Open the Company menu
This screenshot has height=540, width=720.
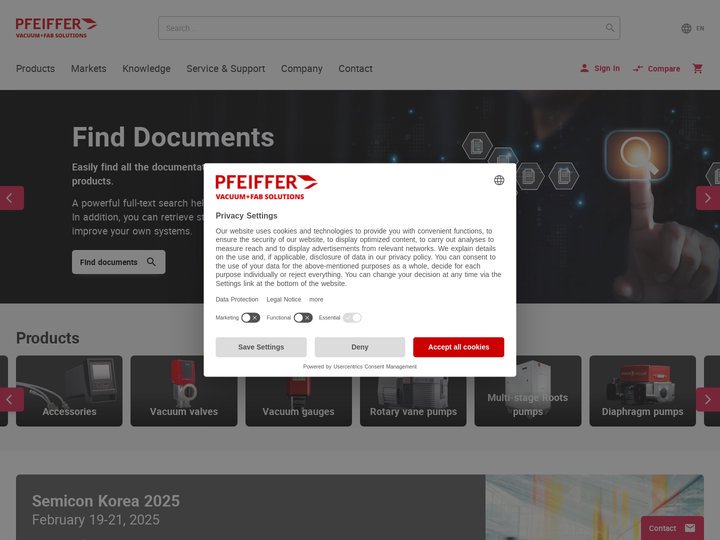pyautogui.click(x=302, y=68)
